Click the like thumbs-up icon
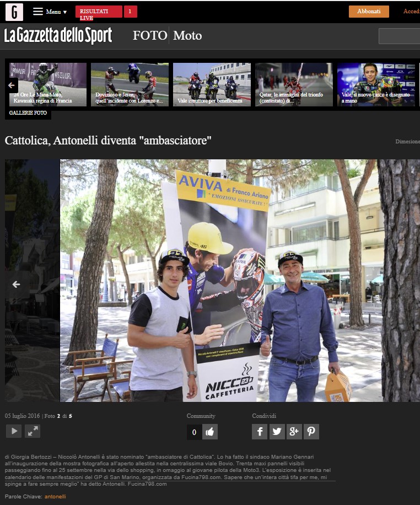Screen dimensions: 420x505 209,432
